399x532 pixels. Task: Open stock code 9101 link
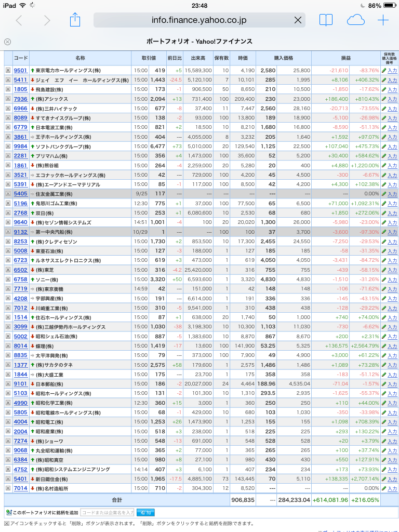click(x=21, y=384)
